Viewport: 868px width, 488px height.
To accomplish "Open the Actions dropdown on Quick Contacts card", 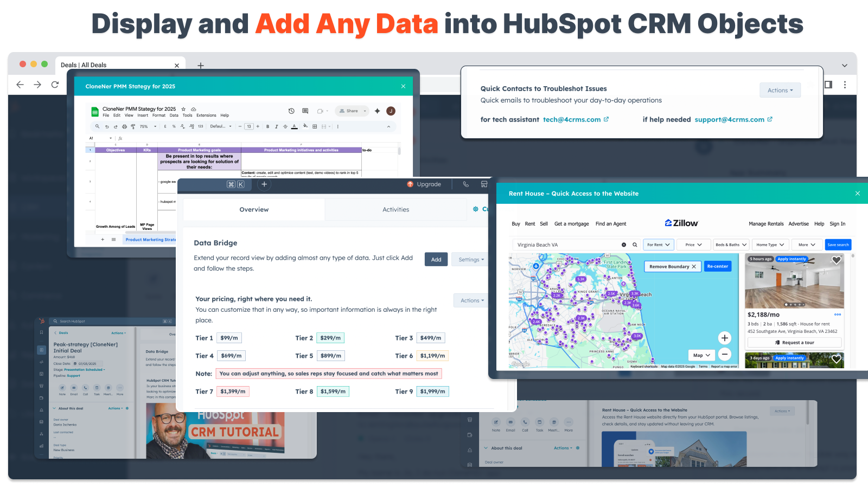I will (x=780, y=90).
